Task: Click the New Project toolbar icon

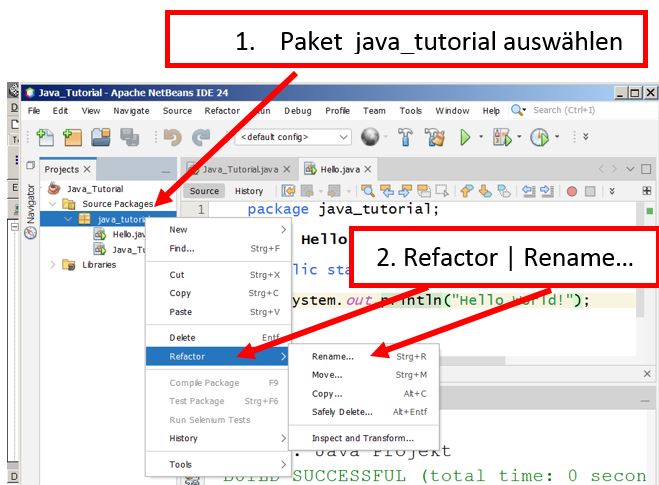Action: click(x=72, y=137)
